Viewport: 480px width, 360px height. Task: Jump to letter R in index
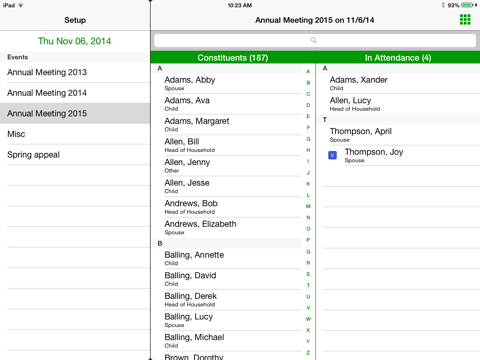click(308, 263)
